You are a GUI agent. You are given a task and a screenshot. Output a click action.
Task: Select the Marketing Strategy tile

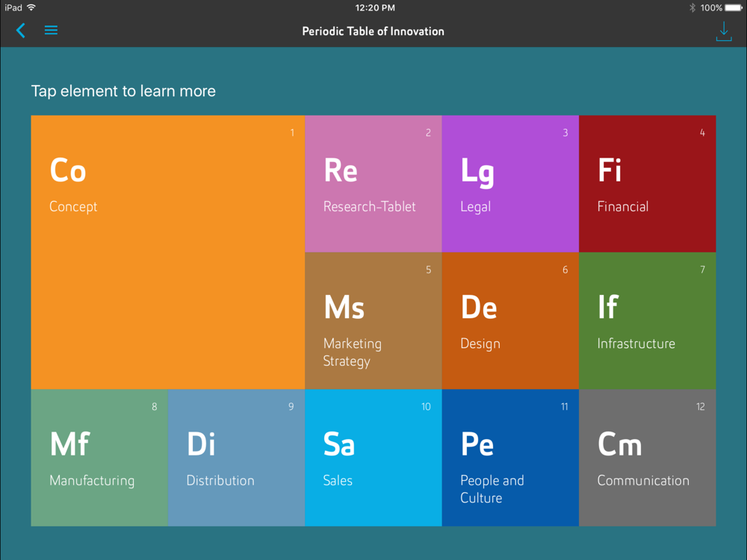tap(373, 320)
